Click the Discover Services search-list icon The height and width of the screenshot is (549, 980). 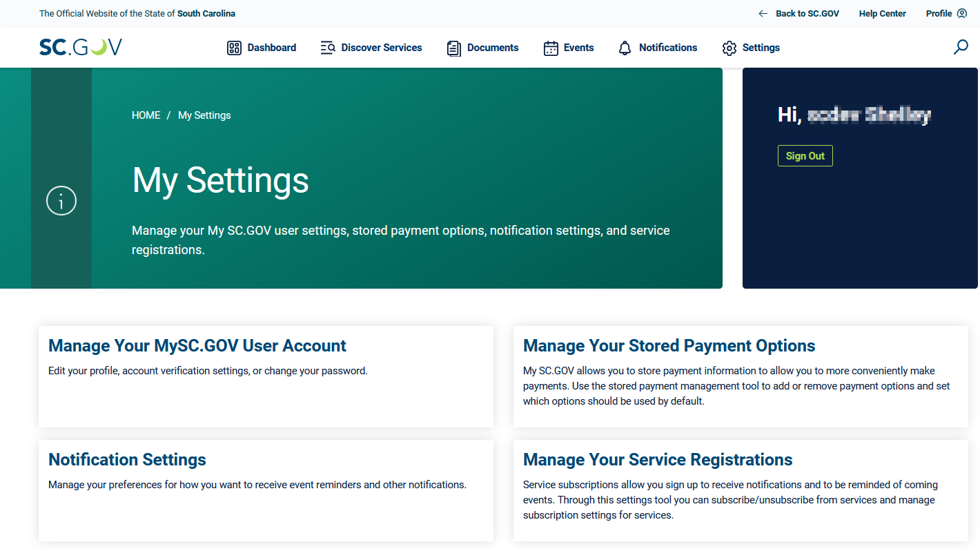(x=328, y=48)
